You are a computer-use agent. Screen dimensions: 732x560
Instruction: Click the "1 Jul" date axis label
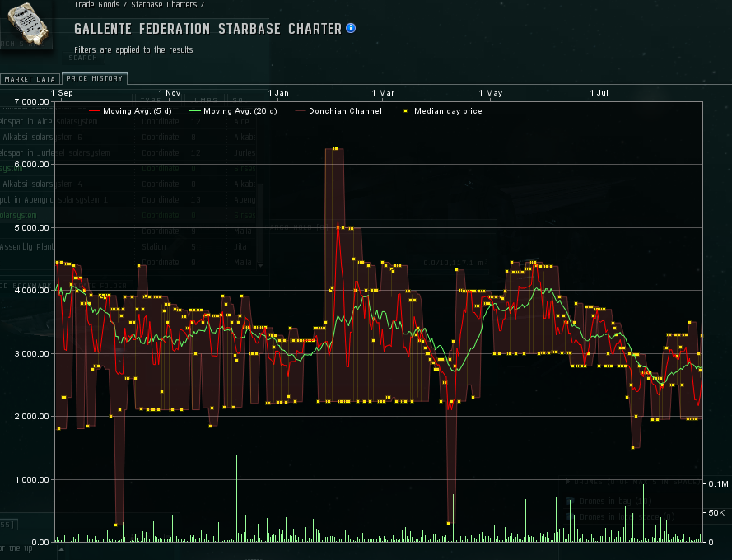(x=599, y=92)
